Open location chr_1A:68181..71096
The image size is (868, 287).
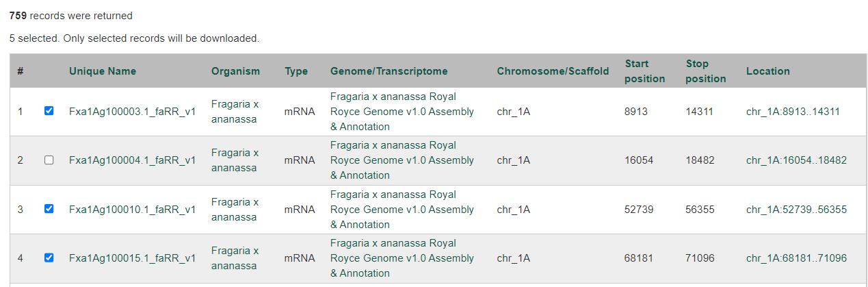pos(796,258)
